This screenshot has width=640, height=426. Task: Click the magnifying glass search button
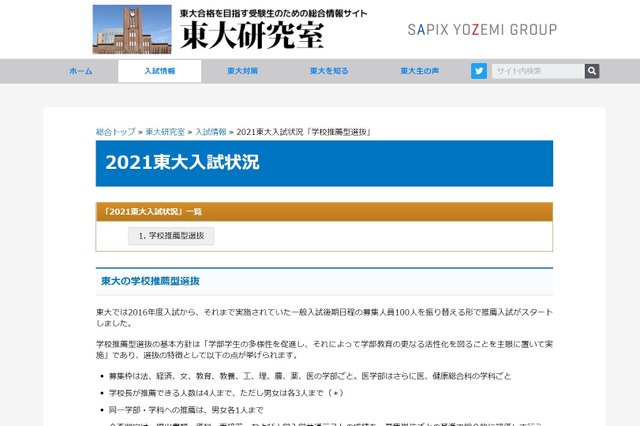click(x=592, y=71)
